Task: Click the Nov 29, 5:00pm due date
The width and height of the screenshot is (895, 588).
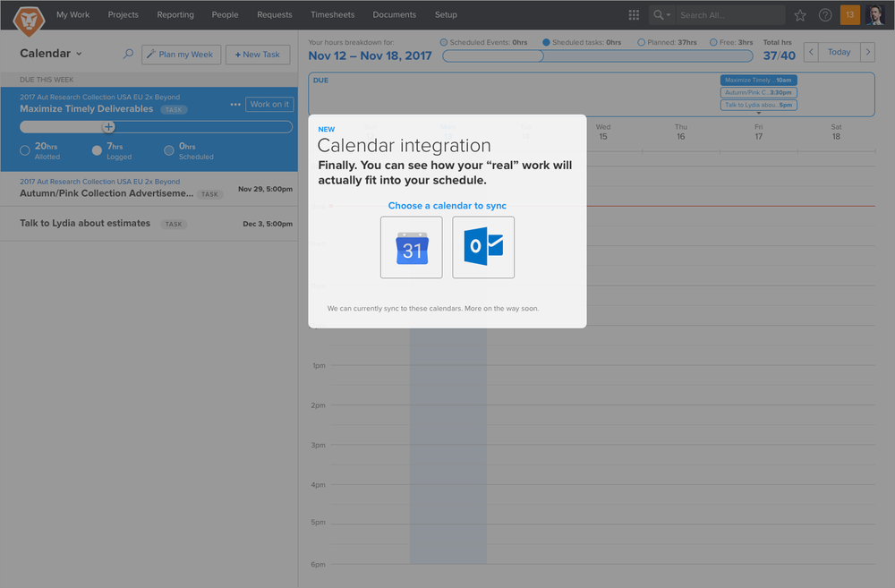Action: [x=266, y=189]
